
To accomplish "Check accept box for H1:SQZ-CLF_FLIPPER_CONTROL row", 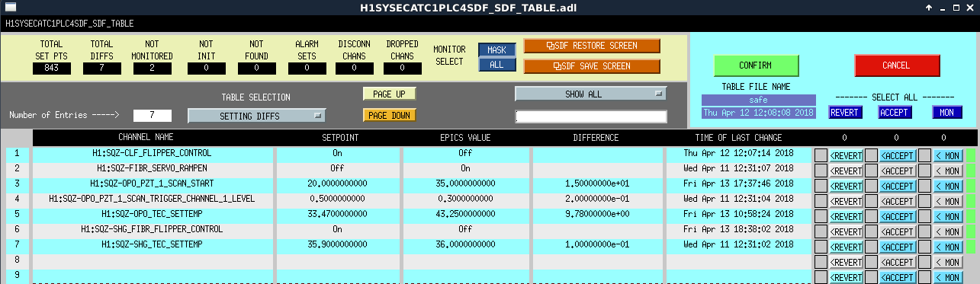I will pos(872,155).
